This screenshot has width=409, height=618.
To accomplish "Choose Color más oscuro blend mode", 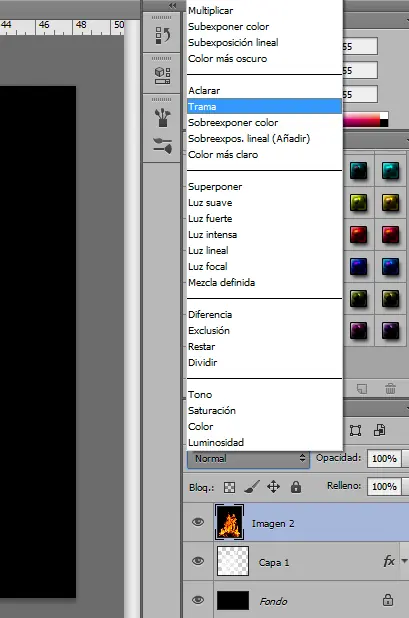I will pos(264,59).
